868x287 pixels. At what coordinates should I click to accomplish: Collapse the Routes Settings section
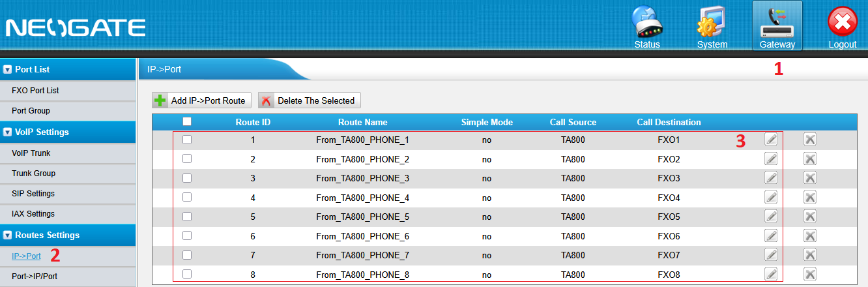[8, 235]
